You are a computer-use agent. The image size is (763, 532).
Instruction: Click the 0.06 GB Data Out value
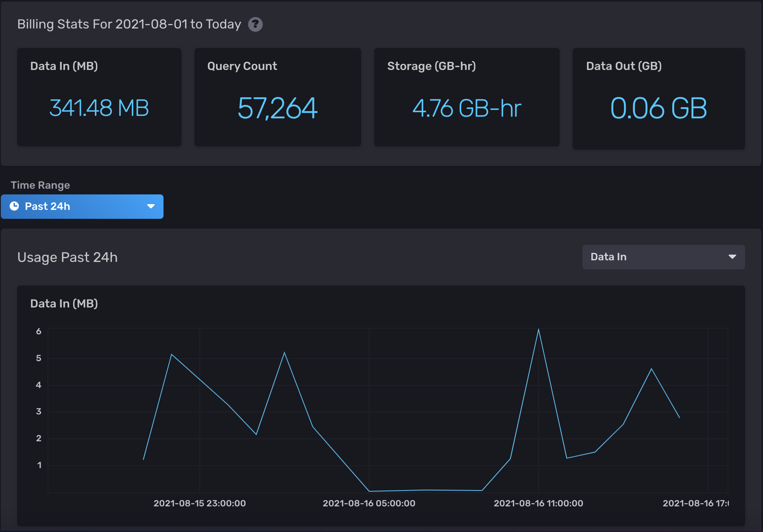click(658, 108)
